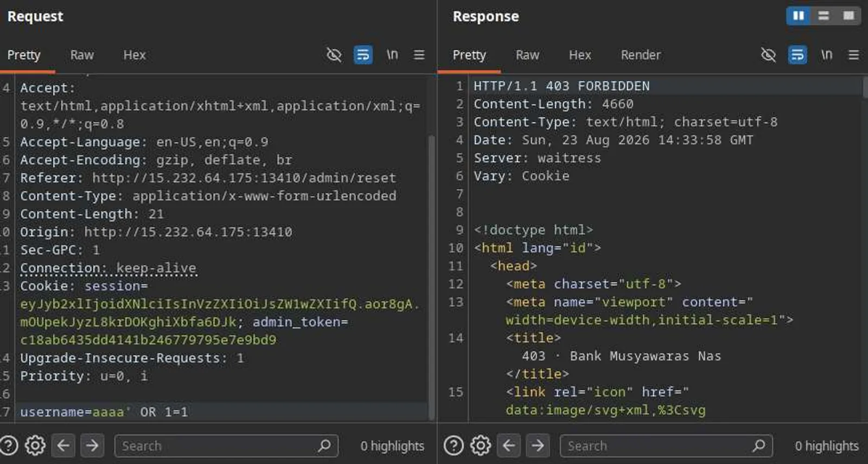Switch to top-bottom layout view

(824, 16)
